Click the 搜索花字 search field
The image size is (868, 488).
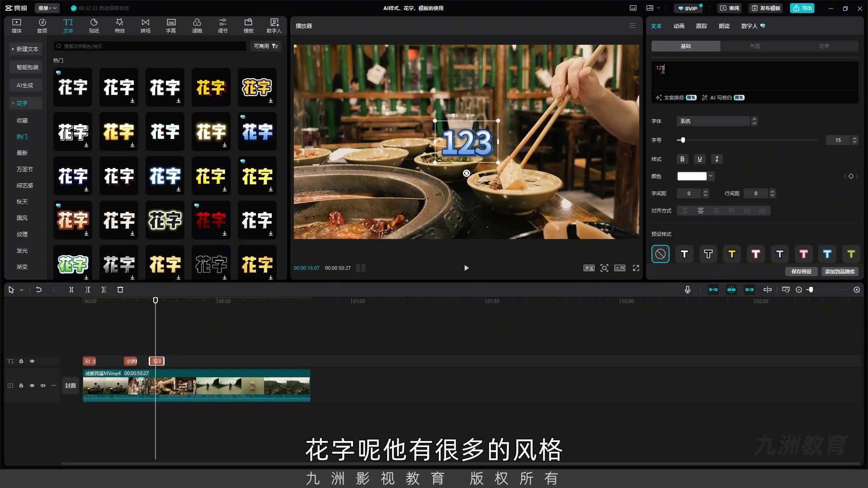[150, 46]
